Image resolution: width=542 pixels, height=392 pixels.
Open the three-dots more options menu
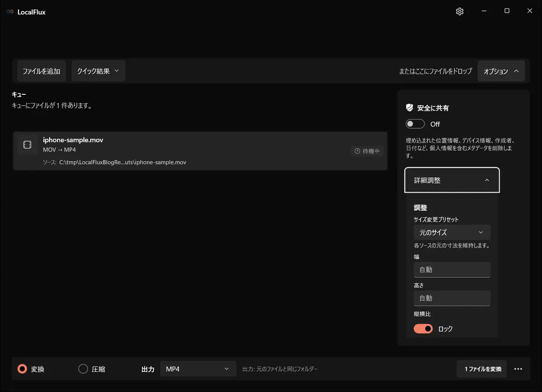(x=518, y=369)
